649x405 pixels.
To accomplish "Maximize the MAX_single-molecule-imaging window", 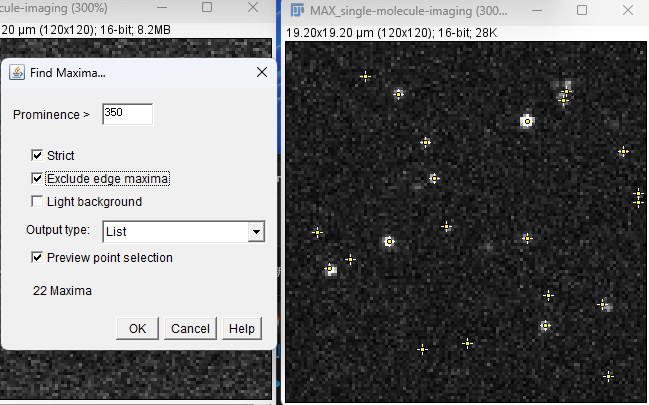I will [582, 10].
